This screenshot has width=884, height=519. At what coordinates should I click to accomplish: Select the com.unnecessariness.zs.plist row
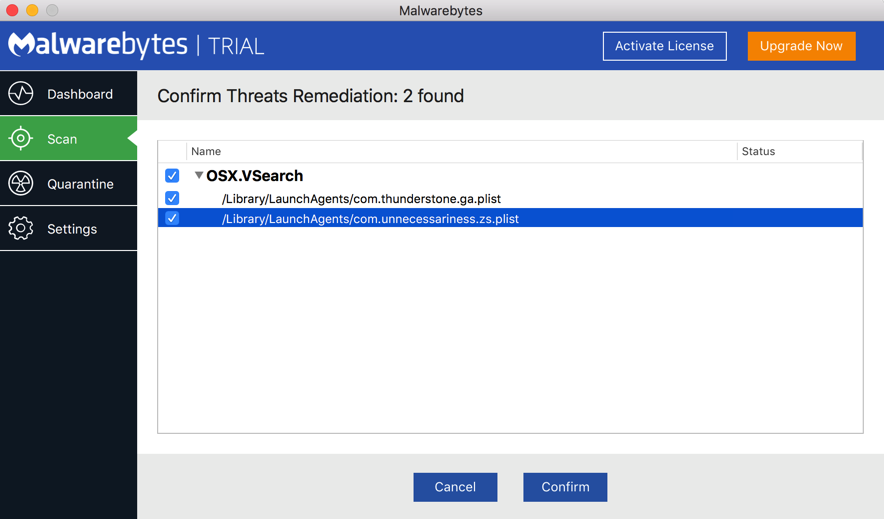click(510, 218)
